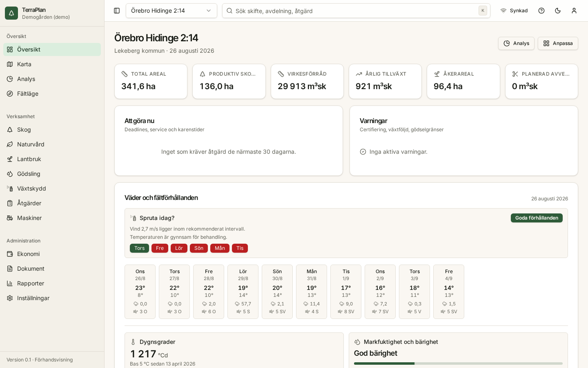Click the Maskiner tractor icon
This screenshot has height=368, width=588.
pyautogui.click(x=10, y=218)
